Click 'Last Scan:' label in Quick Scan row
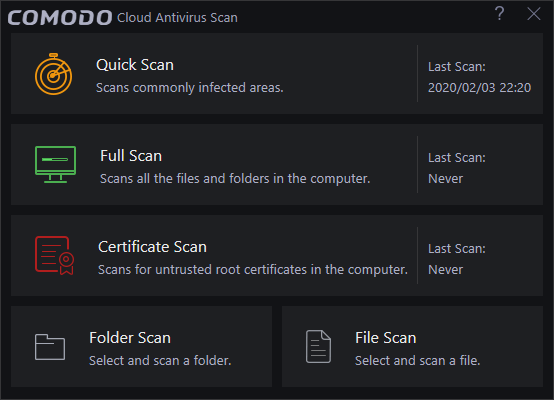Screen dimensions: 554x400 pyautogui.click(x=457, y=67)
